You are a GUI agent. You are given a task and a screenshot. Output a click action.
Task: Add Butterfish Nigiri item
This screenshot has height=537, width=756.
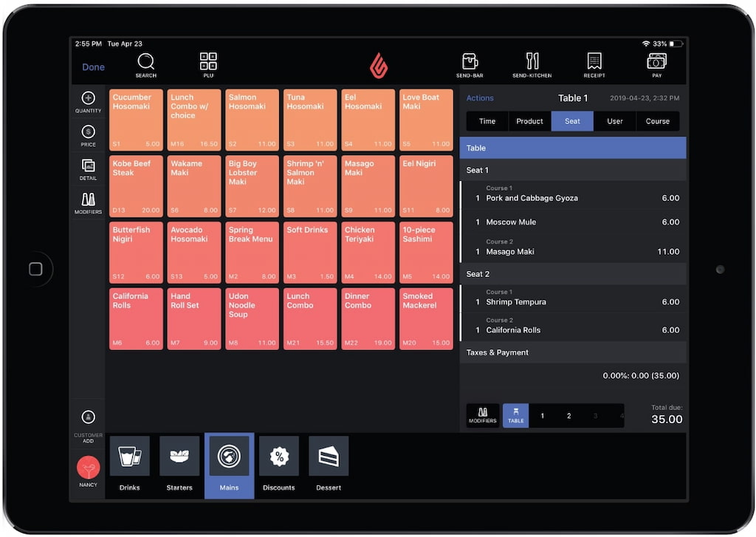pyautogui.click(x=136, y=253)
